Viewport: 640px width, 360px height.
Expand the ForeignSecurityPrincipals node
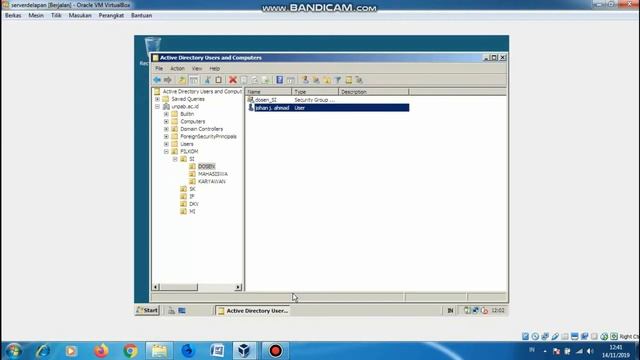(x=167, y=136)
